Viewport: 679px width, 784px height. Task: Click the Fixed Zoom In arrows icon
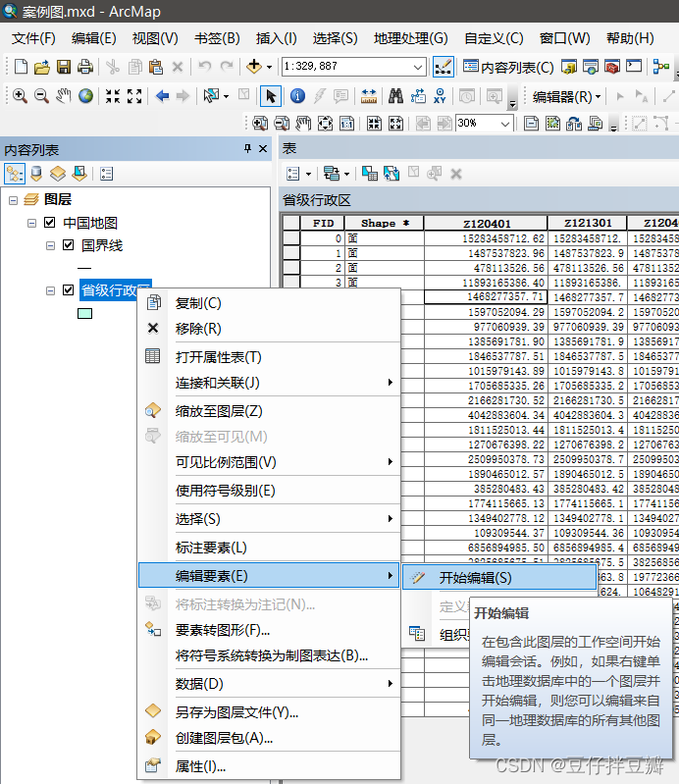click(x=113, y=95)
